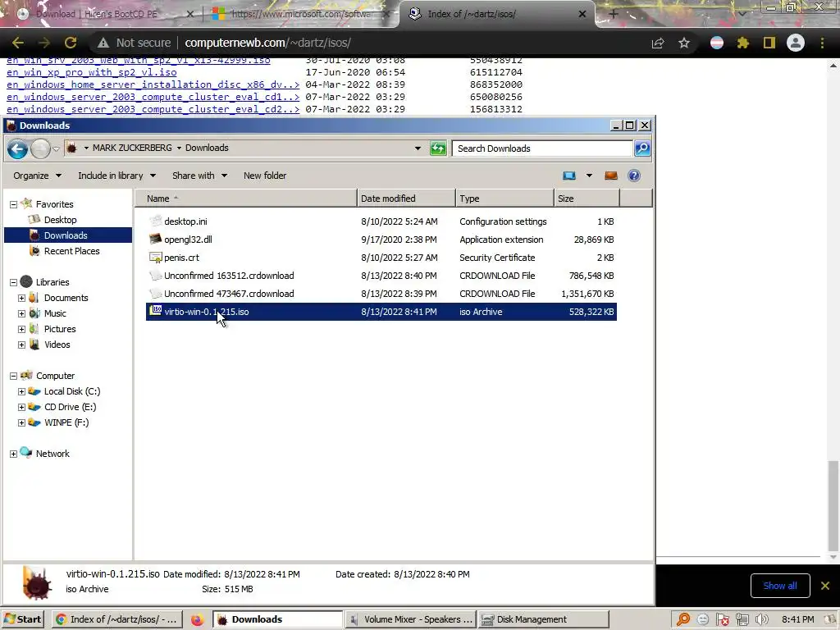This screenshot has height=630, width=840.
Task: Expand the Documents library node
Action: click(21, 298)
